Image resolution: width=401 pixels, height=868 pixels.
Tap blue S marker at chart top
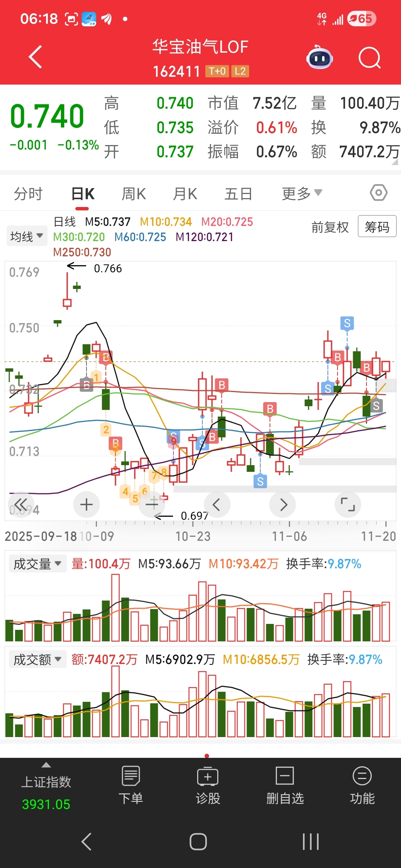click(347, 323)
